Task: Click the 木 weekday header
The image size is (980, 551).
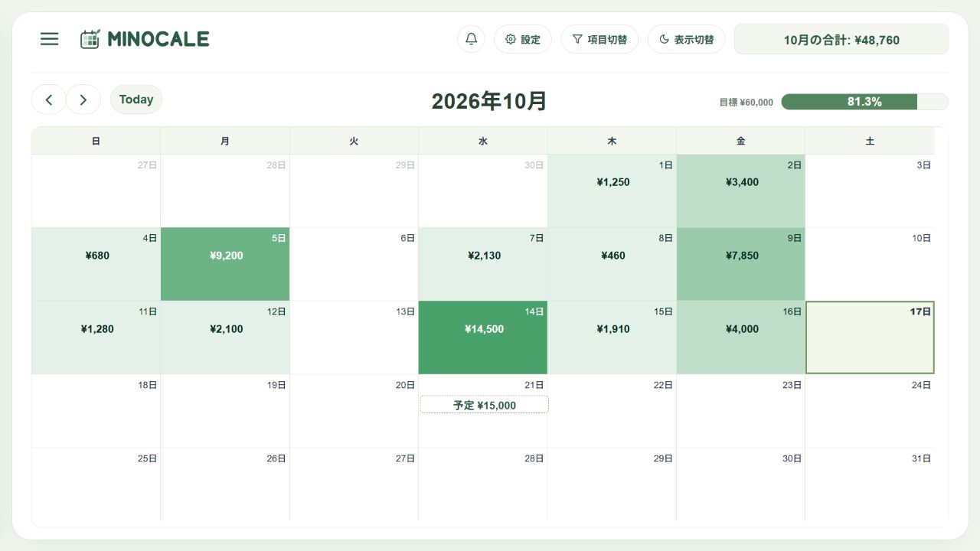Action: (x=612, y=141)
